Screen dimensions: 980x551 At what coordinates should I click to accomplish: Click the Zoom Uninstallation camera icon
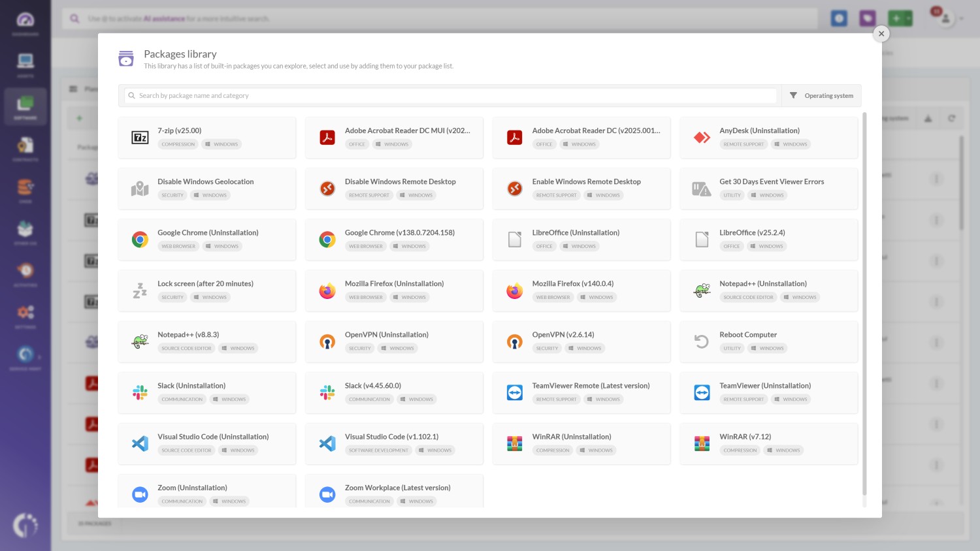tap(140, 495)
